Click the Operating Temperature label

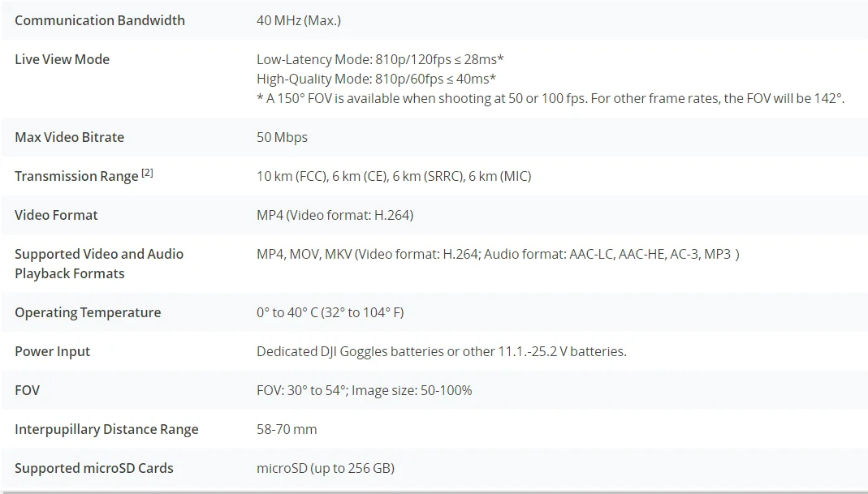pyautogui.click(x=88, y=312)
